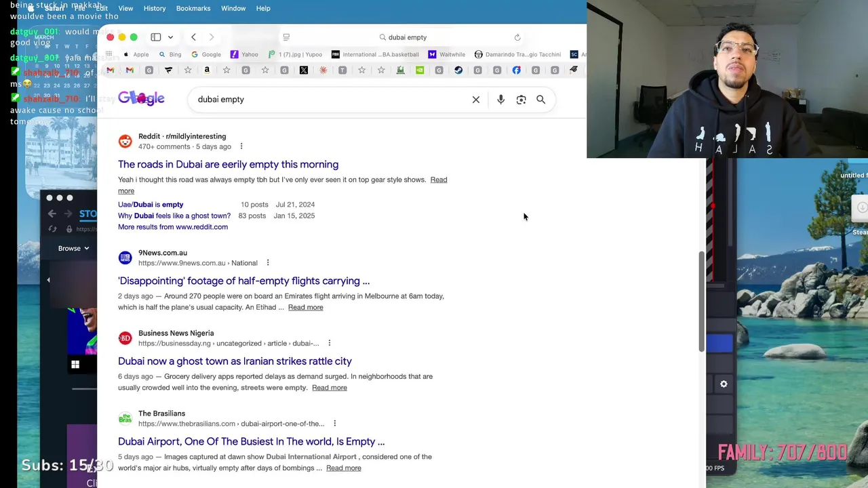Image resolution: width=868 pixels, height=488 pixels.
Task: Switch to the green chart icon tab
Action: [x=401, y=70]
